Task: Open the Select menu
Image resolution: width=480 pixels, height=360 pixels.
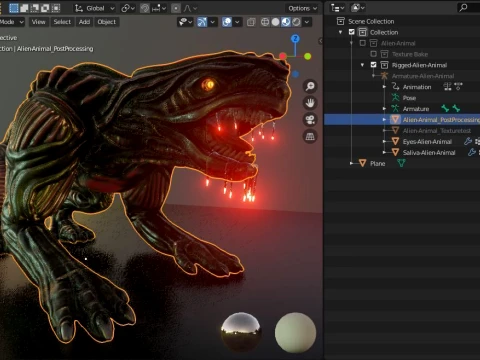Action: [62, 22]
